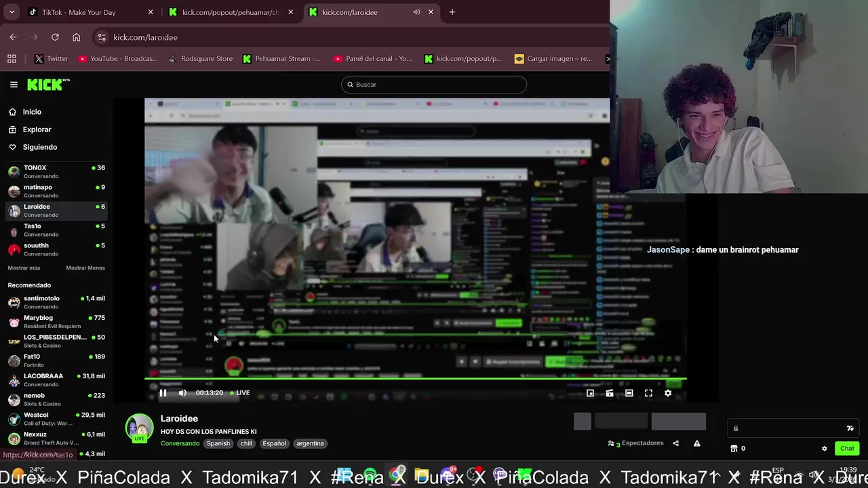Select the Spanish tag
This screenshot has width=868, height=488.
218,443
